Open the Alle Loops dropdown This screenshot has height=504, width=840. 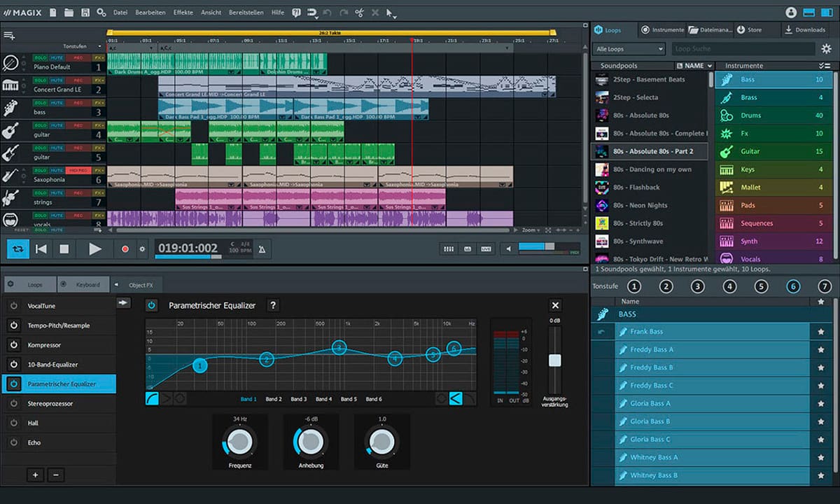[629, 49]
